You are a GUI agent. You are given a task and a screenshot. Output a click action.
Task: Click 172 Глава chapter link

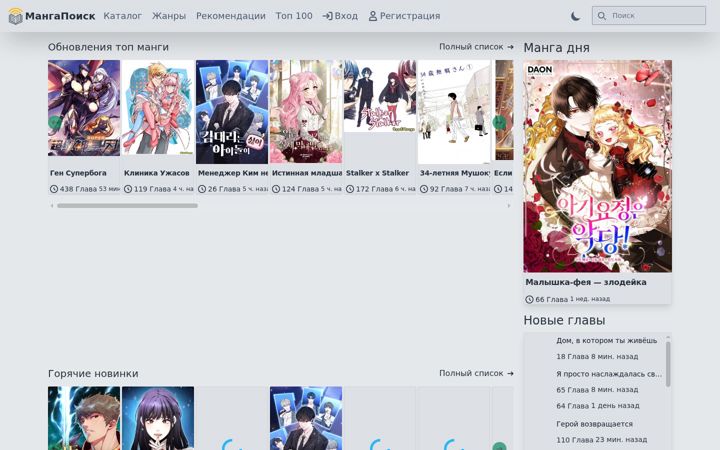tap(374, 189)
